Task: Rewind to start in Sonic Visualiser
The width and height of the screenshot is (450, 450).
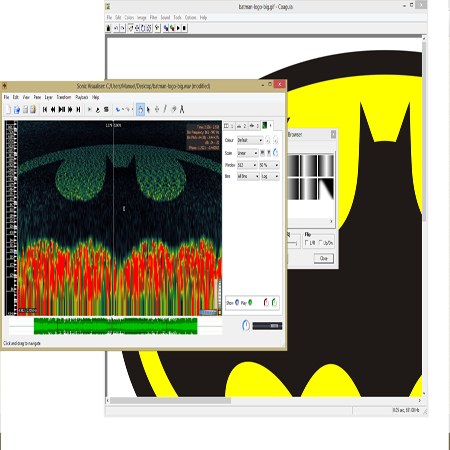Action: (x=45, y=109)
